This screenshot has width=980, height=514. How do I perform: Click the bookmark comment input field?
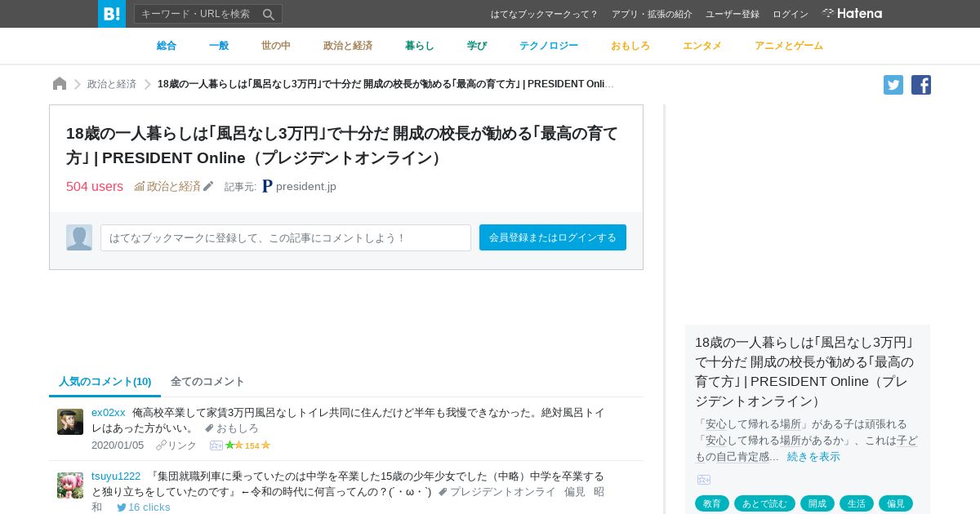point(286,237)
